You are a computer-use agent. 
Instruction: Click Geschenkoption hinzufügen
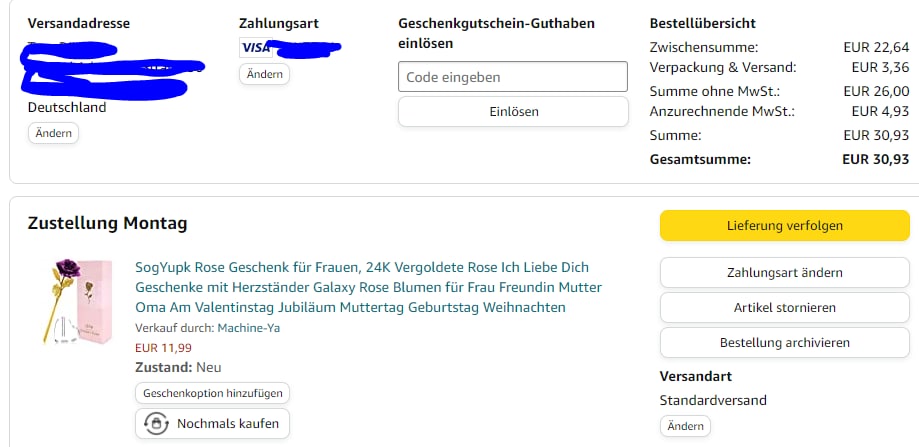[x=213, y=393]
